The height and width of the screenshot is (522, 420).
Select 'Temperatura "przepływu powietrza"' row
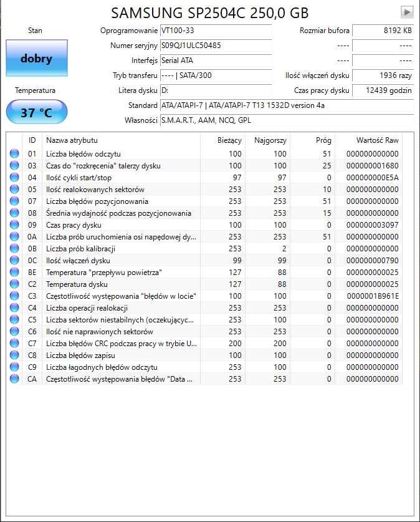[x=103, y=273]
